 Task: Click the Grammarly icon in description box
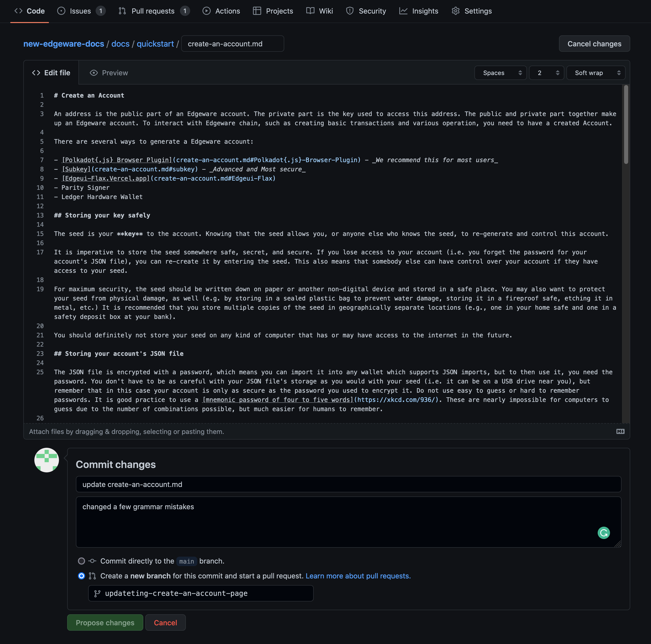pos(604,533)
